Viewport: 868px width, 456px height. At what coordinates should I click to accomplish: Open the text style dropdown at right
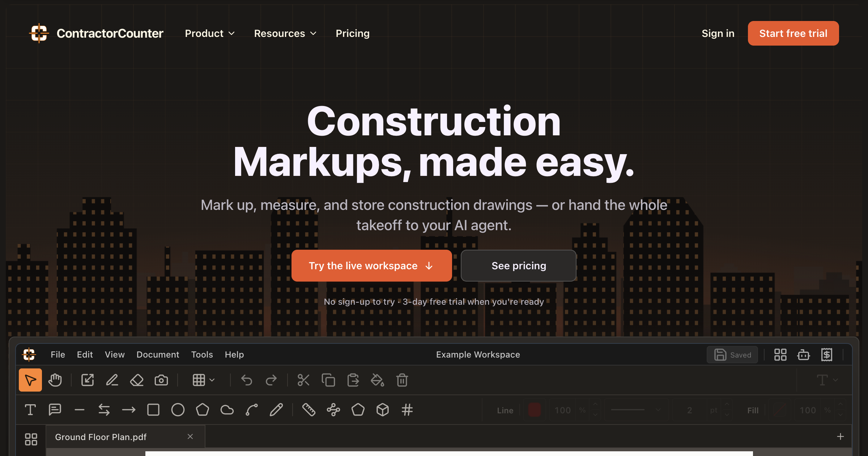pyautogui.click(x=827, y=380)
